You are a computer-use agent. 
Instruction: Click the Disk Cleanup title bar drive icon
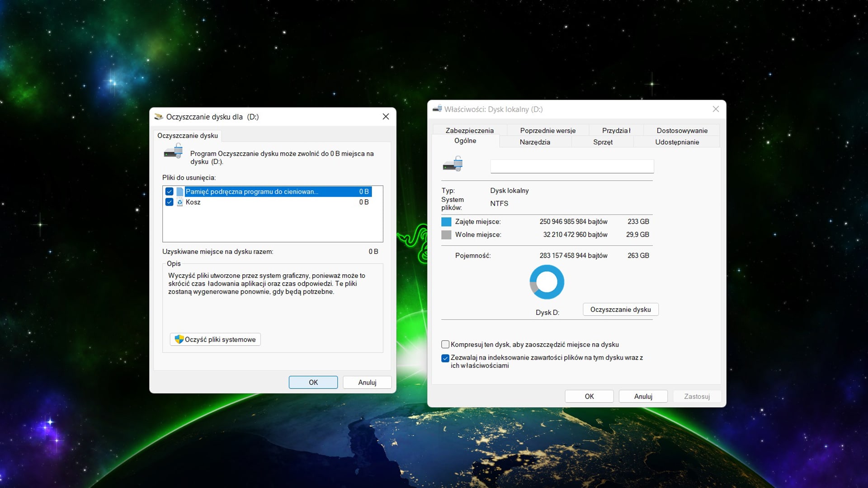tap(159, 117)
